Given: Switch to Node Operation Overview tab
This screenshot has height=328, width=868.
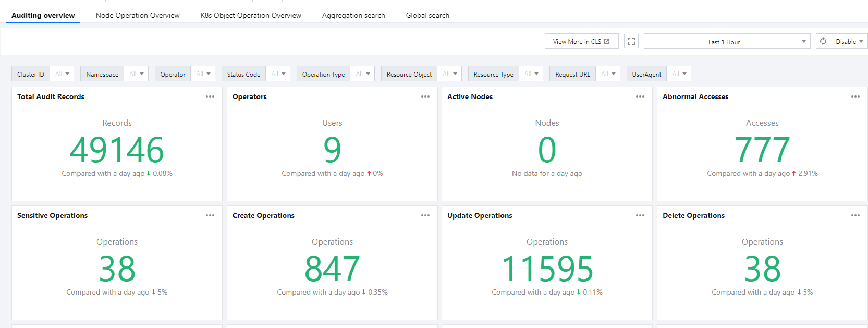Looking at the screenshot, I should [x=138, y=15].
